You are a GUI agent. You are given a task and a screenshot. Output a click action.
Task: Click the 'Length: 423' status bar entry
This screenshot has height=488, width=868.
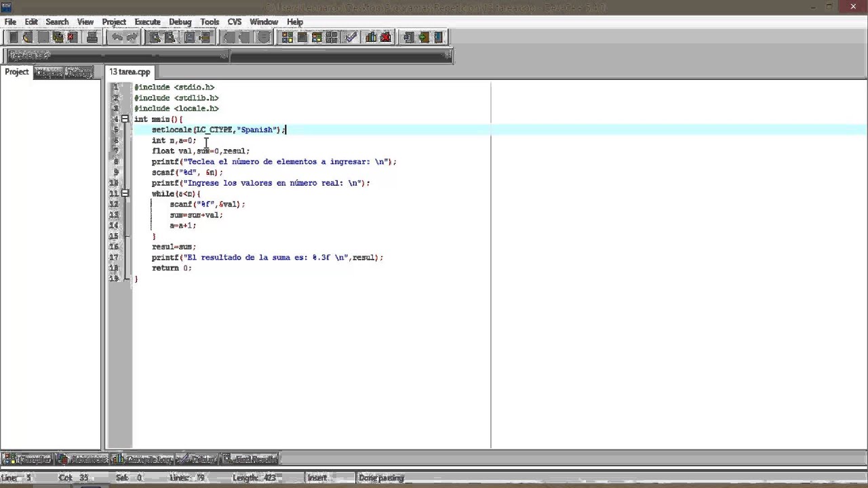[254, 478]
